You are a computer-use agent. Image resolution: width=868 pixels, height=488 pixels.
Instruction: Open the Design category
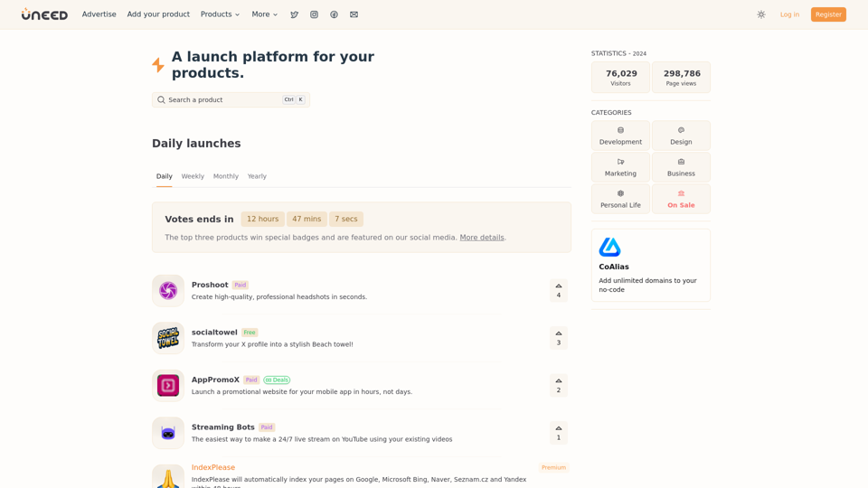(x=681, y=136)
